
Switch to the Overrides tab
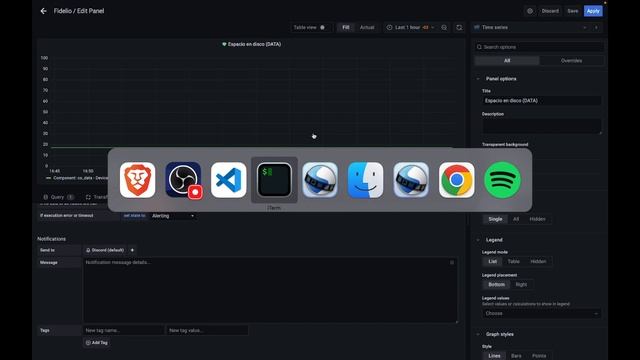571,60
